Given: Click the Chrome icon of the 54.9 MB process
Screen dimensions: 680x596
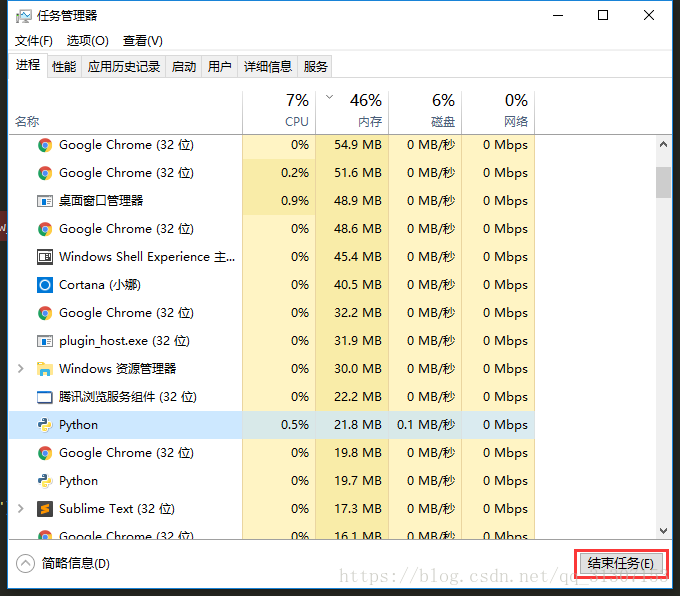Looking at the screenshot, I should (45, 145).
